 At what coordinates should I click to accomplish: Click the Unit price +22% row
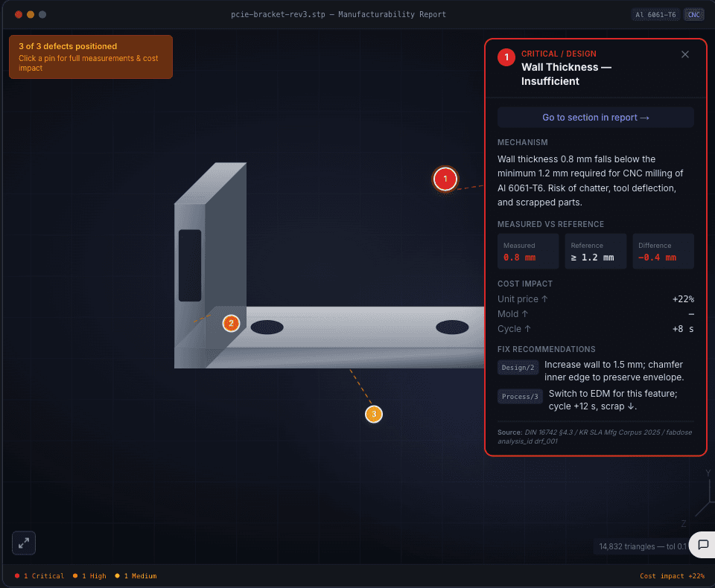(596, 299)
